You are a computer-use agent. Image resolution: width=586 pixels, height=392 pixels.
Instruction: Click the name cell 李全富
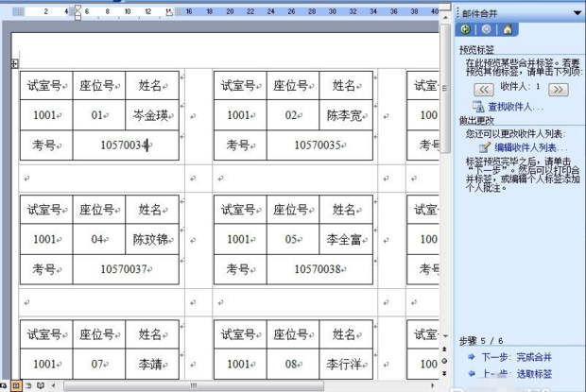345,239
